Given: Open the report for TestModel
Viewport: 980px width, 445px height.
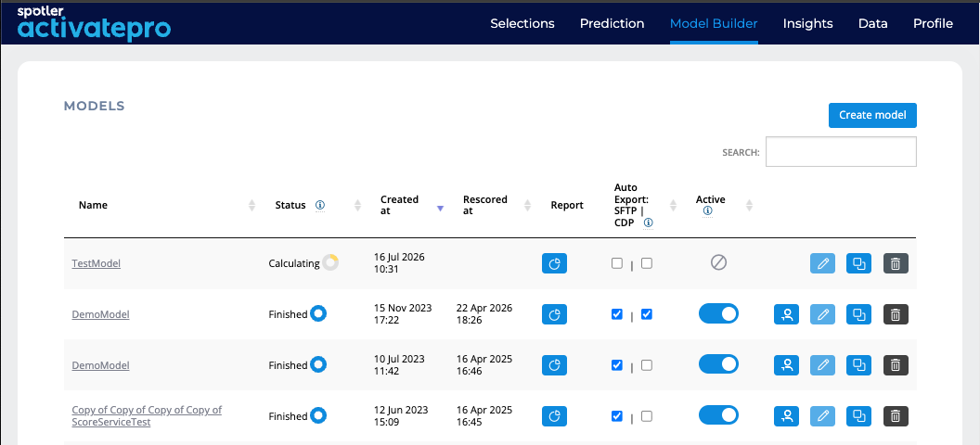Looking at the screenshot, I should (554, 263).
